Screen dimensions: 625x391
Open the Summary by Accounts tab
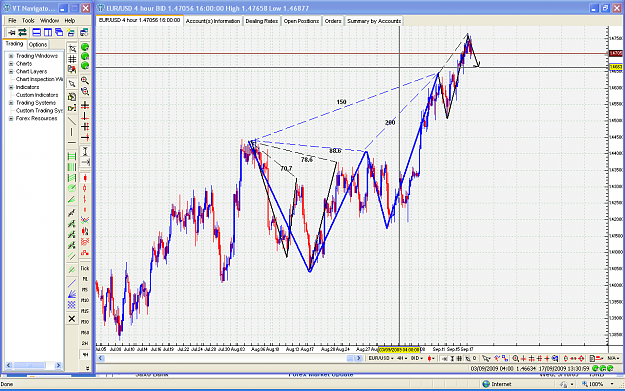374,21
